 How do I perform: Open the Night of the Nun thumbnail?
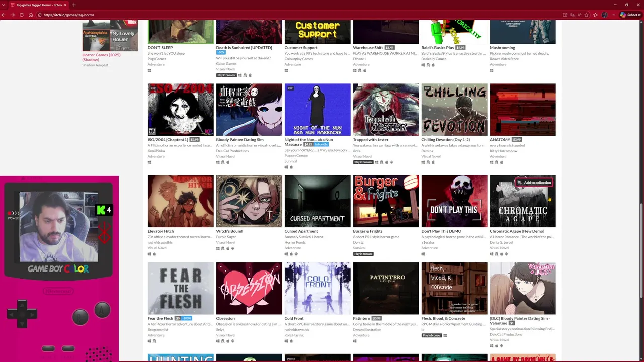[317, 110]
